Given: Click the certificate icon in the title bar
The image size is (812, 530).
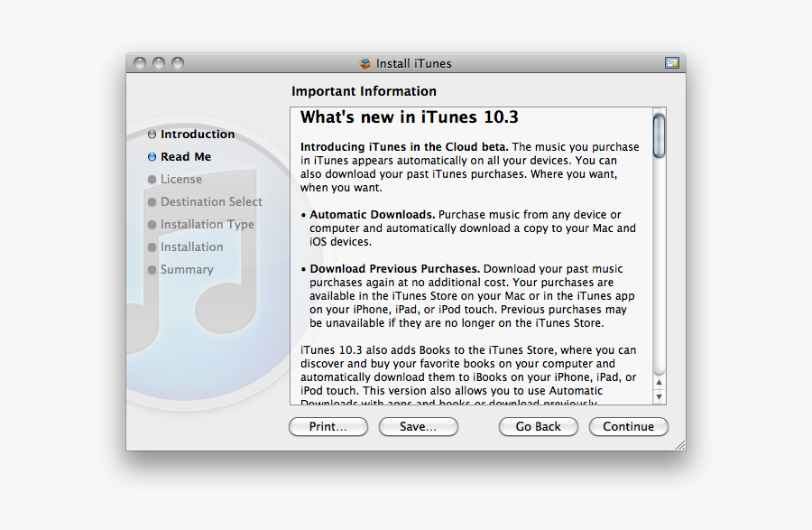Looking at the screenshot, I should click(671, 63).
